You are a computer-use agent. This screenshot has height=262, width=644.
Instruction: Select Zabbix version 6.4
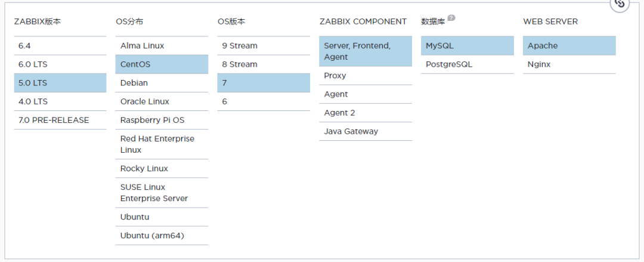tap(60, 46)
